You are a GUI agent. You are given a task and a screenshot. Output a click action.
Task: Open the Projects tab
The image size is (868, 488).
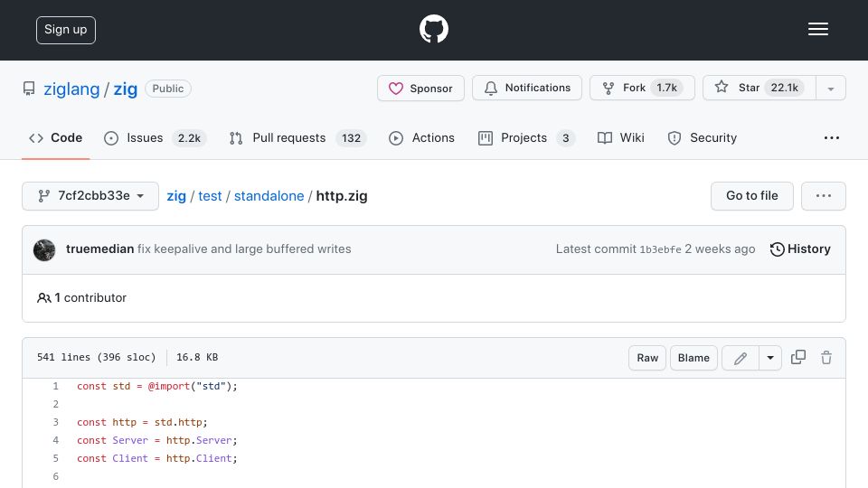526,137
